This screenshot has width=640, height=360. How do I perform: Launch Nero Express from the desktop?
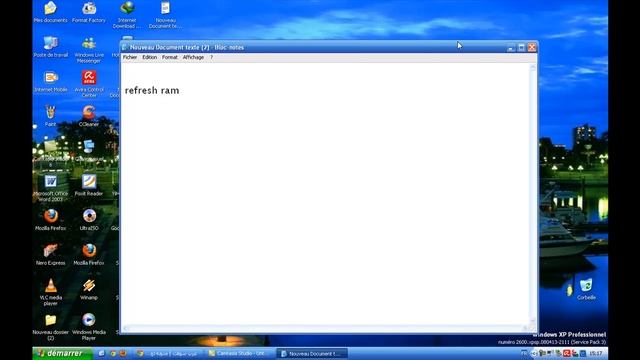tap(51, 255)
